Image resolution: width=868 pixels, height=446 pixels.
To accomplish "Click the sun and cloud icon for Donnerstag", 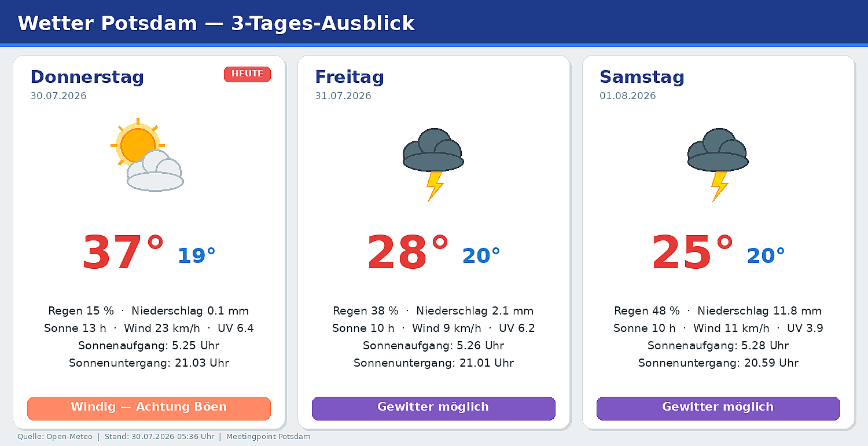I will (x=148, y=155).
